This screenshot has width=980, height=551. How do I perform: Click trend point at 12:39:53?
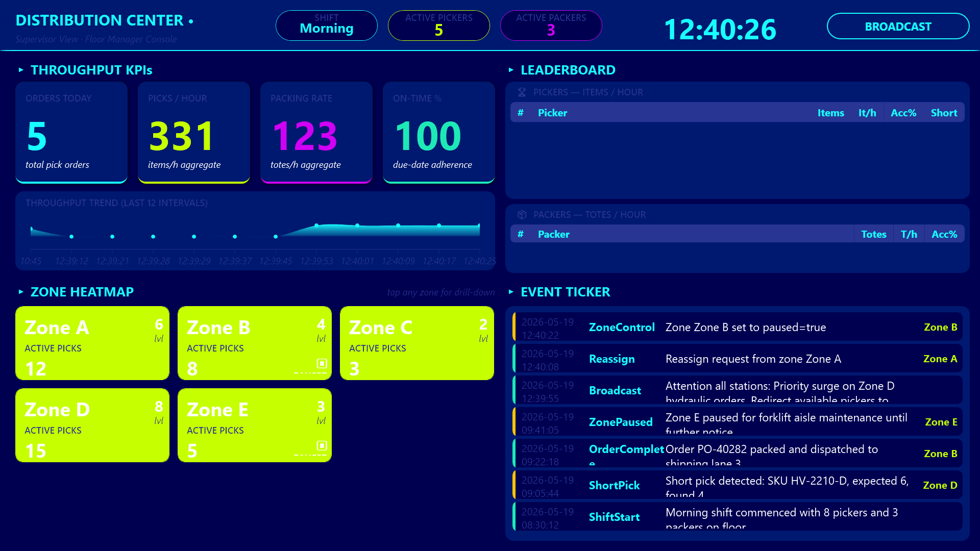point(316,225)
